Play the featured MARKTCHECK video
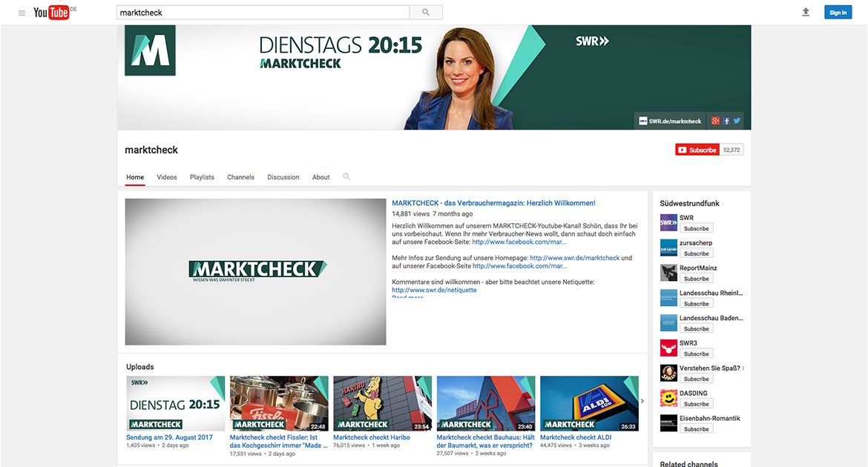This screenshot has width=868, height=467. [255, 272]
